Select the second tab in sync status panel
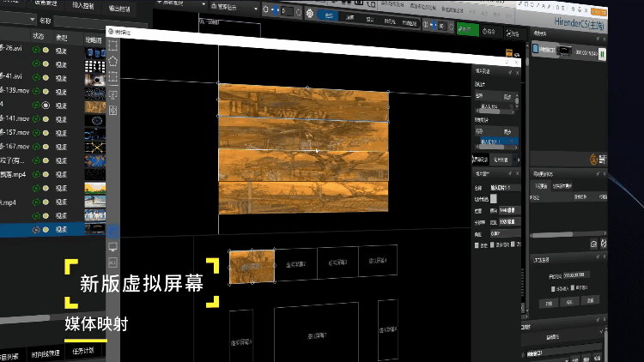Viewport: 644px width, 362px height. click(x=562, y=186)
